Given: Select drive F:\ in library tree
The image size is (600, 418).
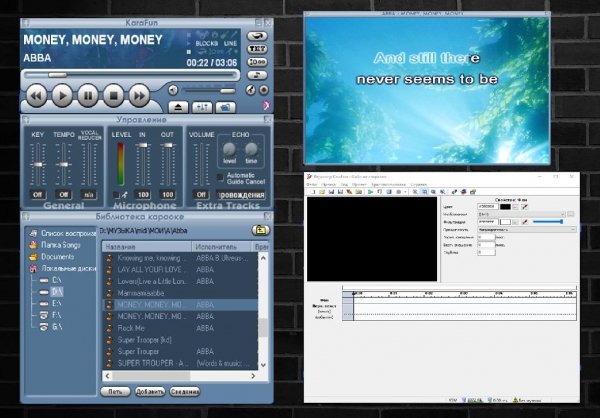Looking at the screenshot, I should (x=51, y=315).
